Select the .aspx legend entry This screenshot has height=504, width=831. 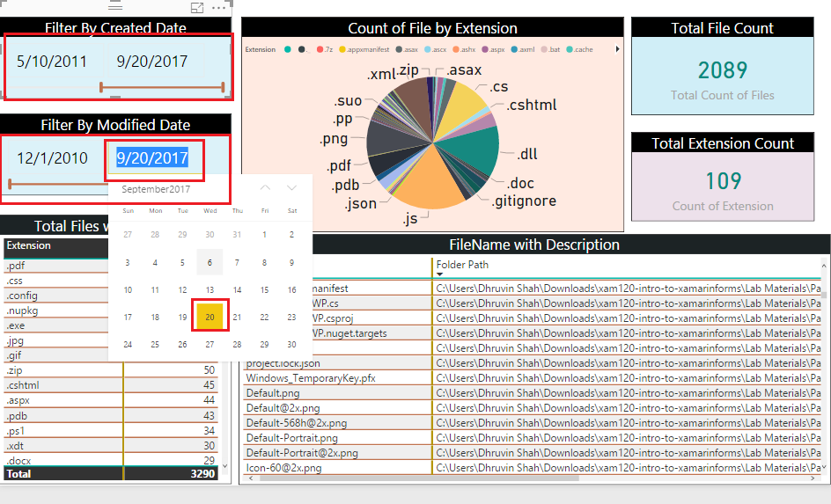(x=493, y=49)
